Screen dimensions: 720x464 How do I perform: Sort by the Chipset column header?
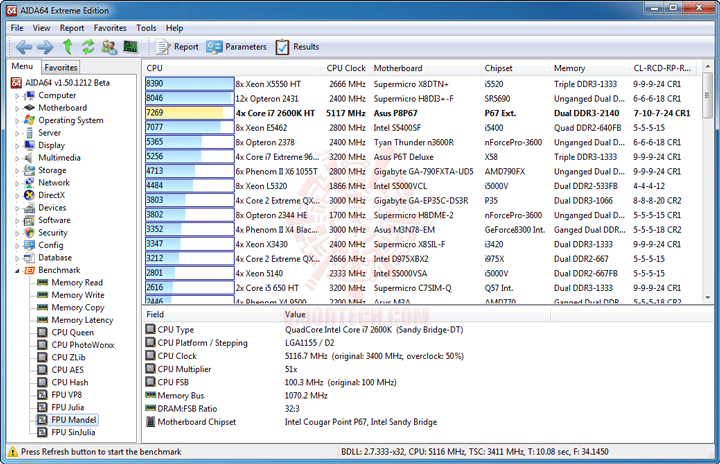pyautogui.click(x=515, y=68)
